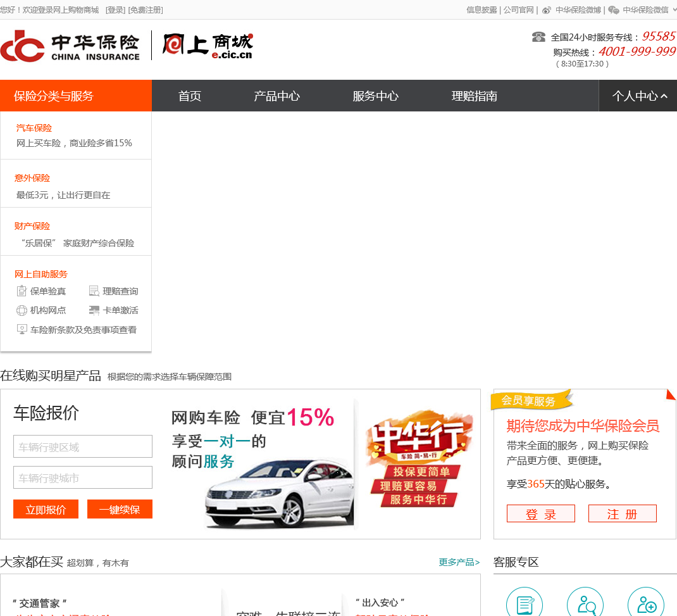The height and width of the screenshot is (616, 677).
Task: Click the telephone icon beside service hotline
Action: coord(538,37)
